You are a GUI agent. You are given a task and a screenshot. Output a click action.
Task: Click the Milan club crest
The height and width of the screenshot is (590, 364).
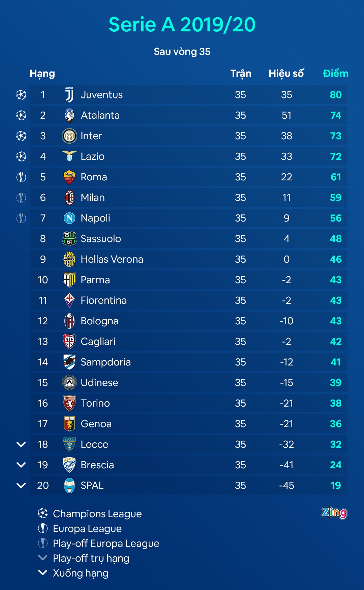pyautogui.click(x=69, y=198)
